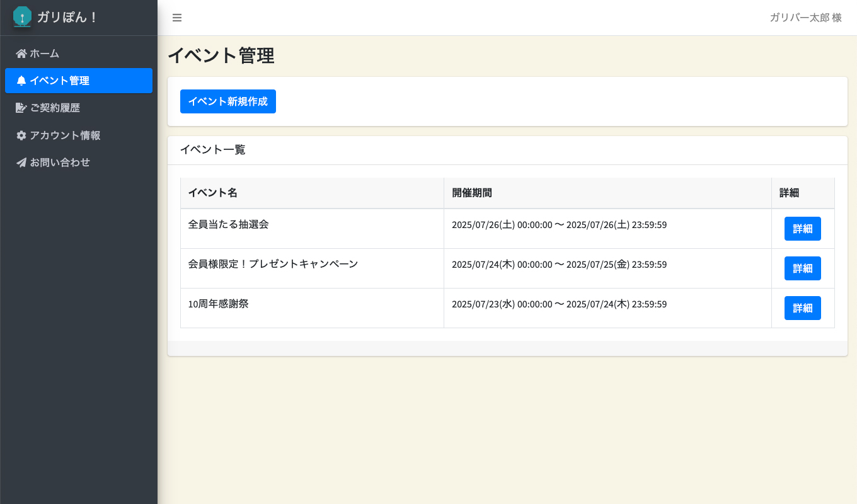
Task: Click the paper plane icon for お問い合わせ
Action: (x=21, y=162)
